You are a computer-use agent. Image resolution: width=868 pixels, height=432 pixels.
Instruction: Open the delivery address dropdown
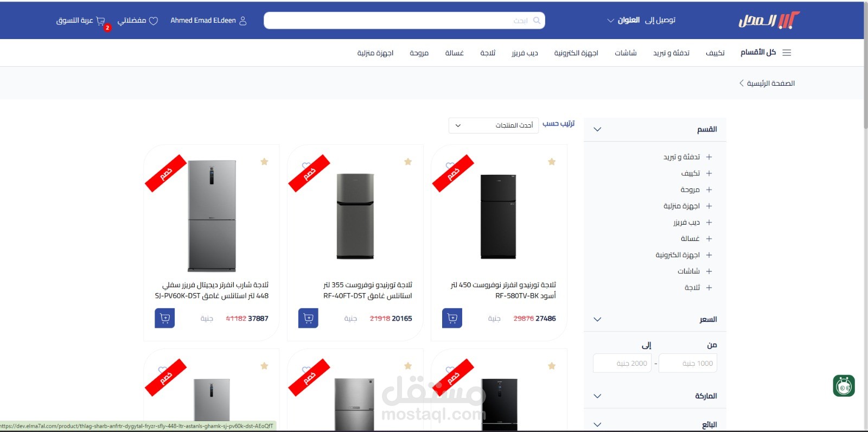click(641, 20)
